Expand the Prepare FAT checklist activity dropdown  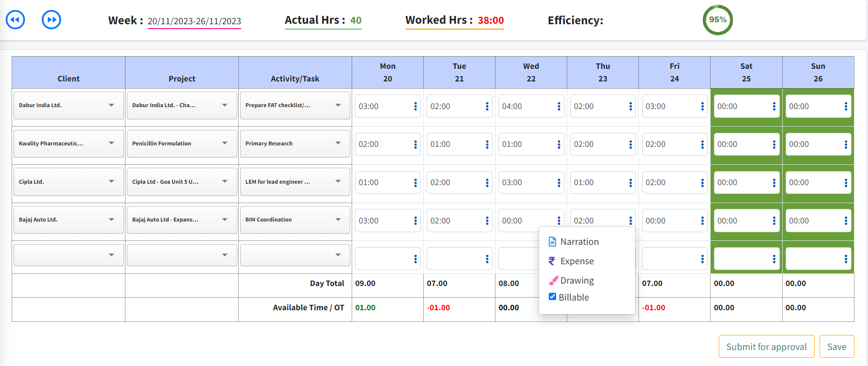(295, 105)
